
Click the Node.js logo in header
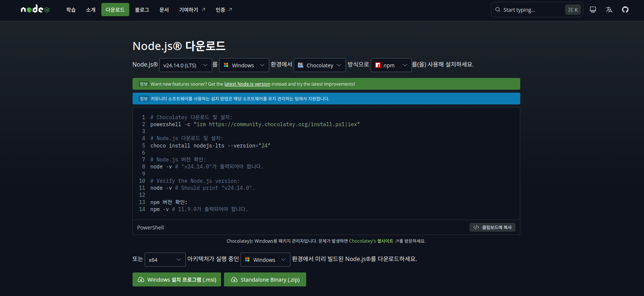point(35,10)
